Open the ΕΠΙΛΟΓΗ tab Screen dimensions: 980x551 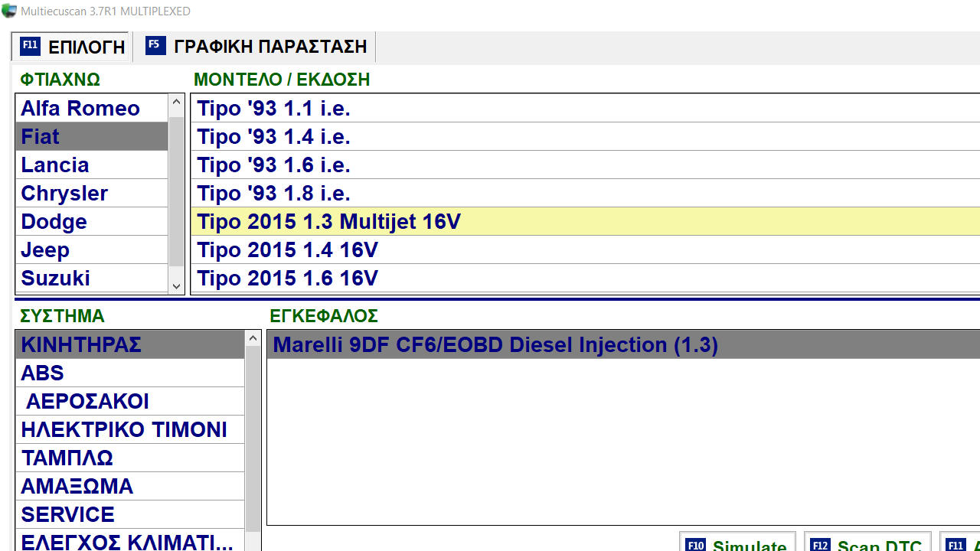(70, 47)
